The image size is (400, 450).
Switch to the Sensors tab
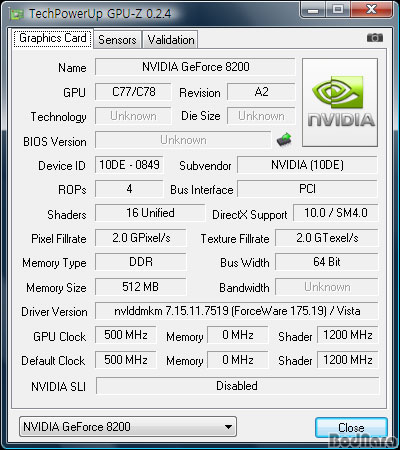point(117,40)
